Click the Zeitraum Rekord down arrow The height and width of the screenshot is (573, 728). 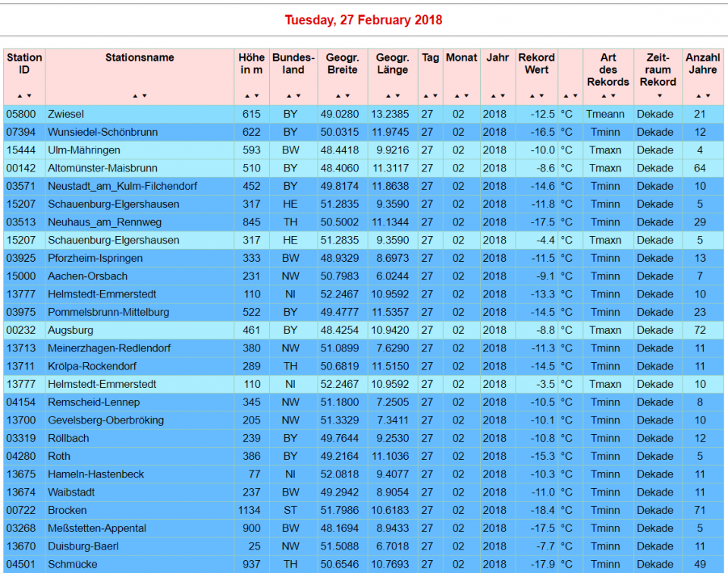(x=659, y=96)
